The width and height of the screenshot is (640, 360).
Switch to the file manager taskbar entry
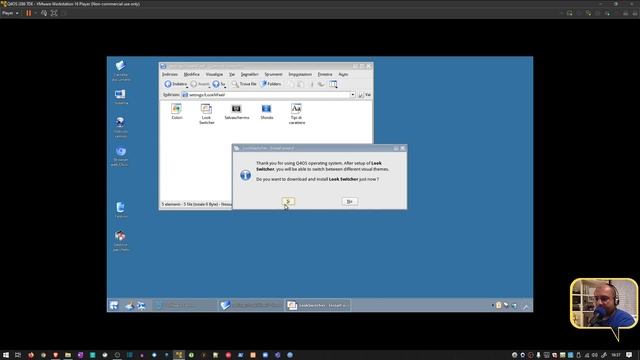pyautogui.click(x=251, y=305)
